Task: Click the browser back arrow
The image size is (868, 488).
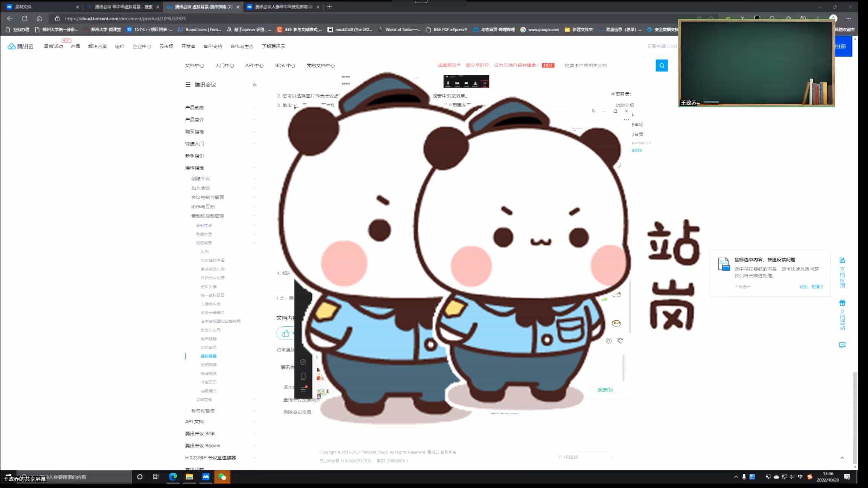Action: click(10, 18)
